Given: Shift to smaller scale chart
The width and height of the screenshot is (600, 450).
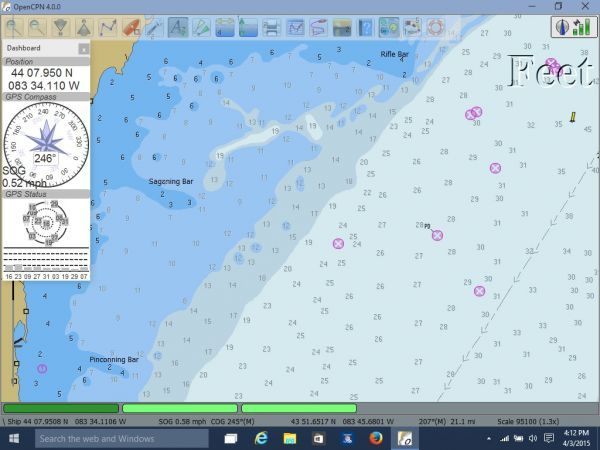Looking at the screenshot, I should pos(84,27).
